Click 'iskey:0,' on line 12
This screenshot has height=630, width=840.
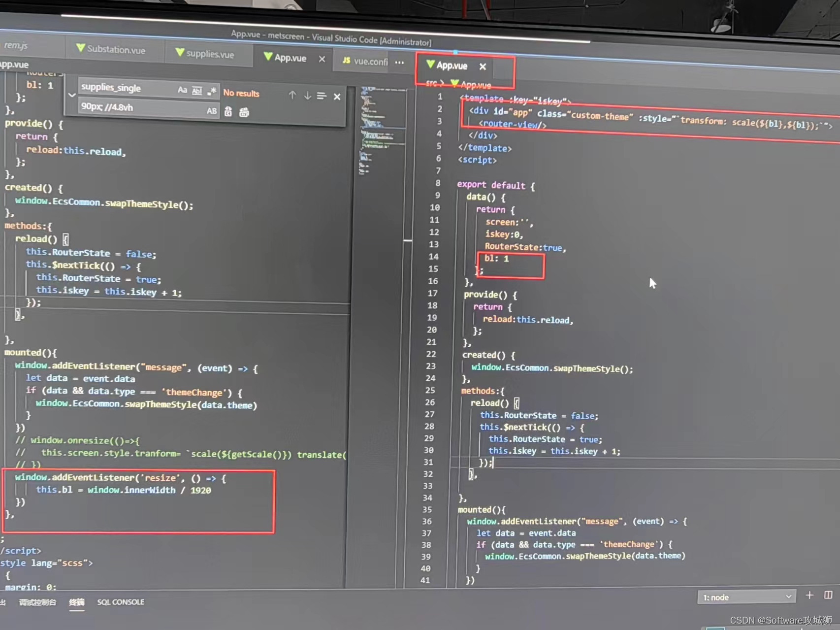click(504, 234)
